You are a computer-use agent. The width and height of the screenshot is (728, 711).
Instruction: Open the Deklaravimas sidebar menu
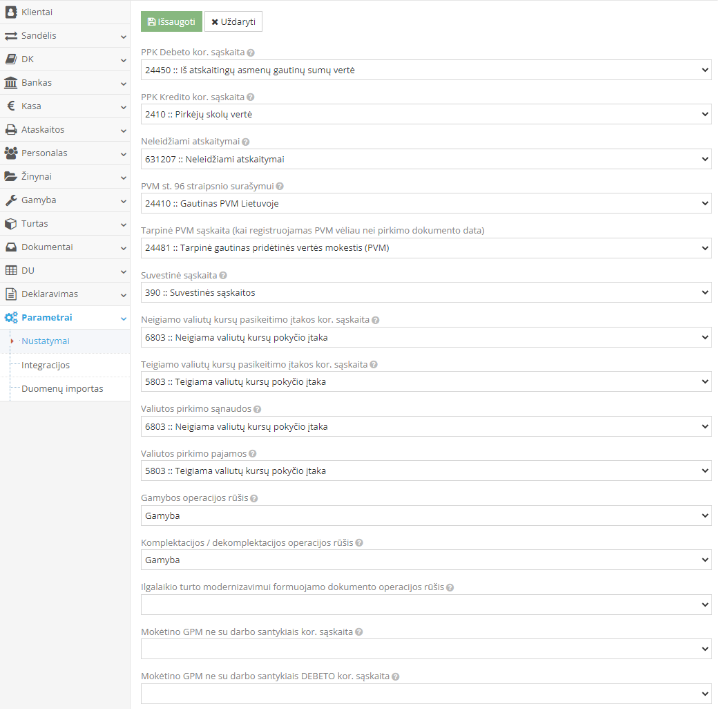(65, 294)
